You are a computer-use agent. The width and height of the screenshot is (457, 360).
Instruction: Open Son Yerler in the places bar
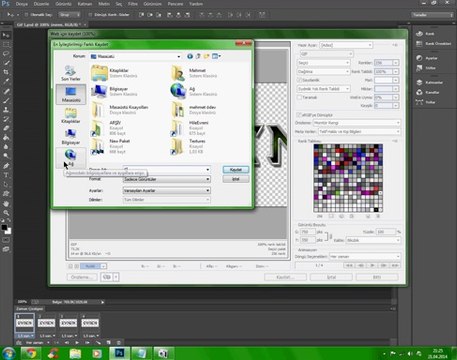pos(71,73)
